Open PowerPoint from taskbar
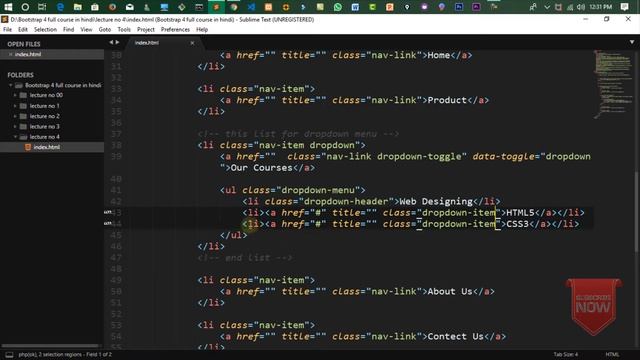The height and width of the screenshot is (360, 640). (390, 7)
